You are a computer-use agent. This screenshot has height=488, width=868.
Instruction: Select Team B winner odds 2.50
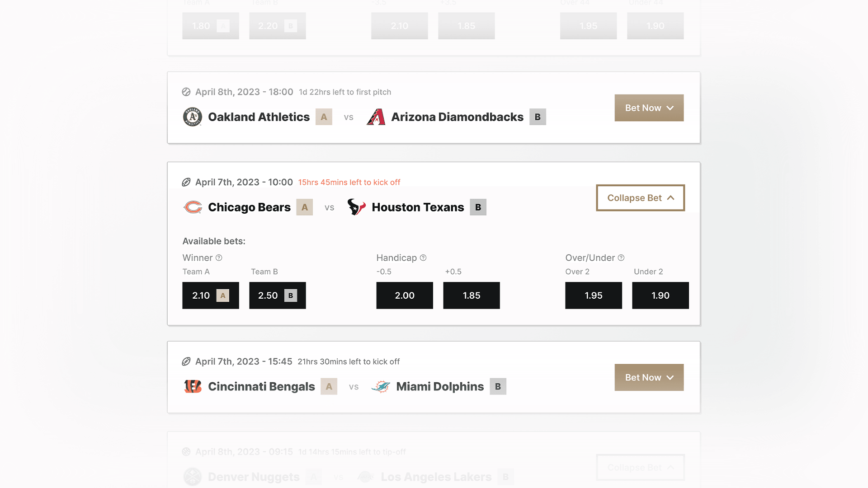tap(277, 296)
